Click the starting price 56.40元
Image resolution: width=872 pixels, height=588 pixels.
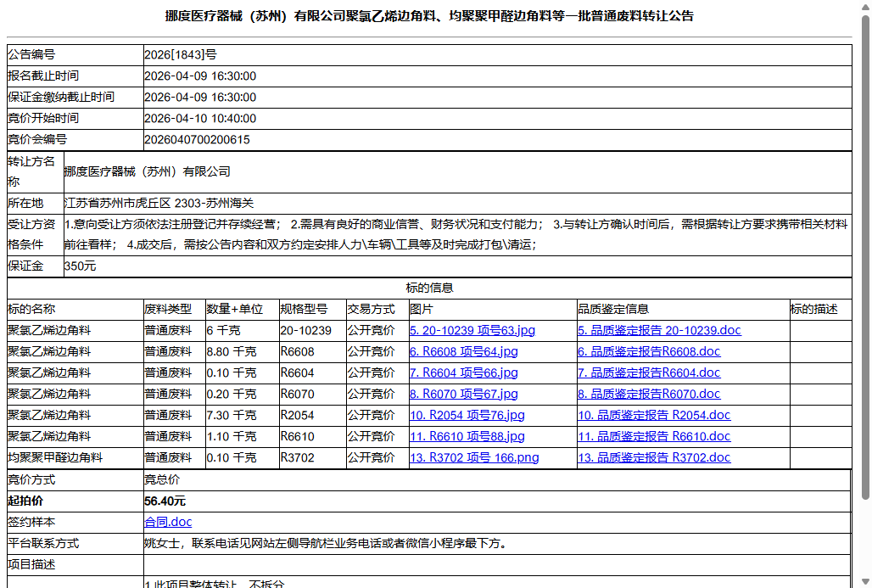pyautogui.click(x=165, y=501)
